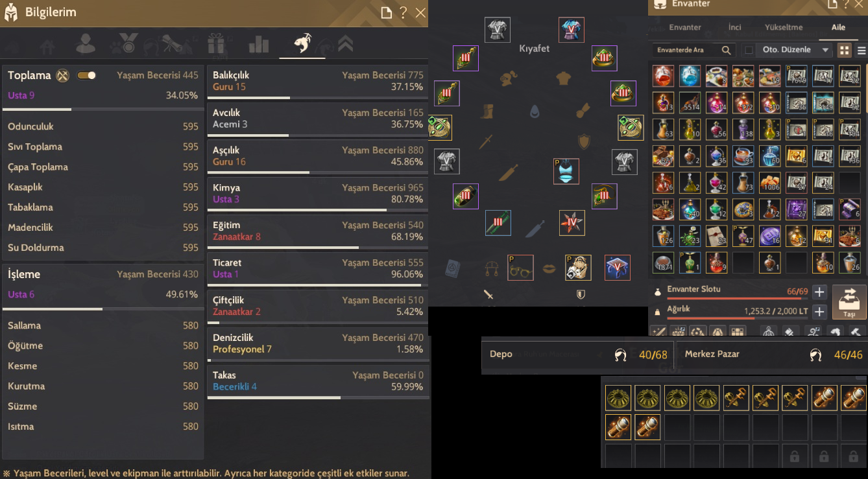Expand Envanter Slotu with plus button
This screenshot has height=479, width=868.
pos(819,292)
